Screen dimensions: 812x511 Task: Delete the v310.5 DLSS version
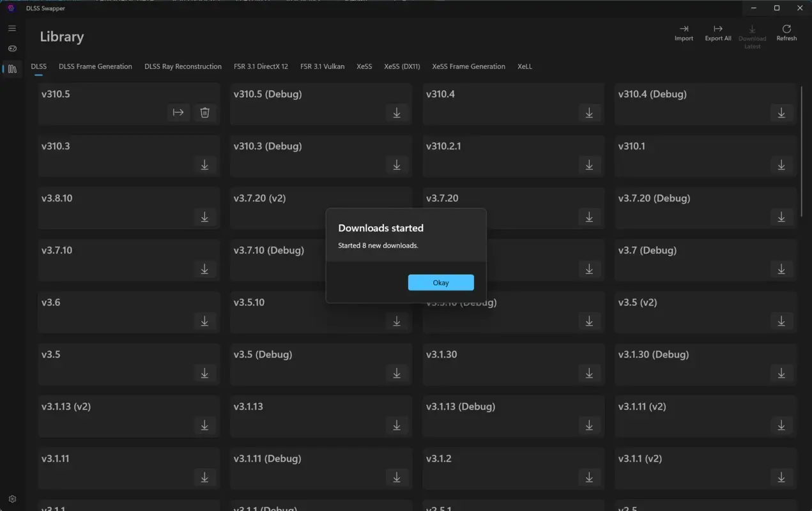pos(204,112)
